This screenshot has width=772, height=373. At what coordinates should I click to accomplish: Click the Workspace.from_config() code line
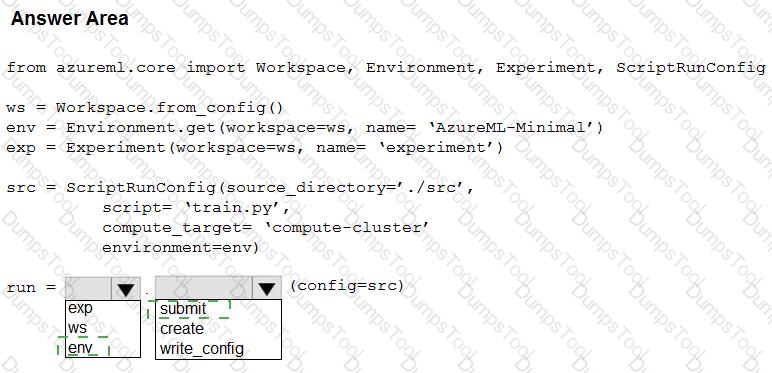pos(145,107)
